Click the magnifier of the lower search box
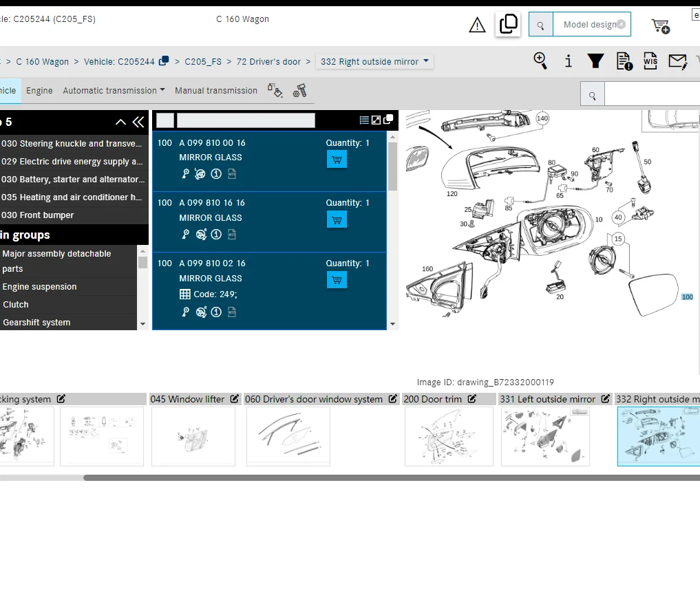This screenshot has width=700, height=604. [x=593, y=96]
